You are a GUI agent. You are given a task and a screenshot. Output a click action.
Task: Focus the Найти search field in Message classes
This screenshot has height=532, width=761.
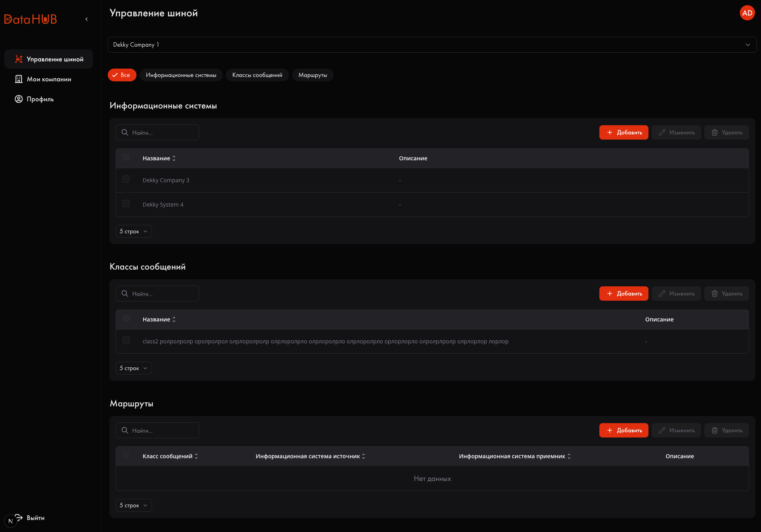click(157, 294)
